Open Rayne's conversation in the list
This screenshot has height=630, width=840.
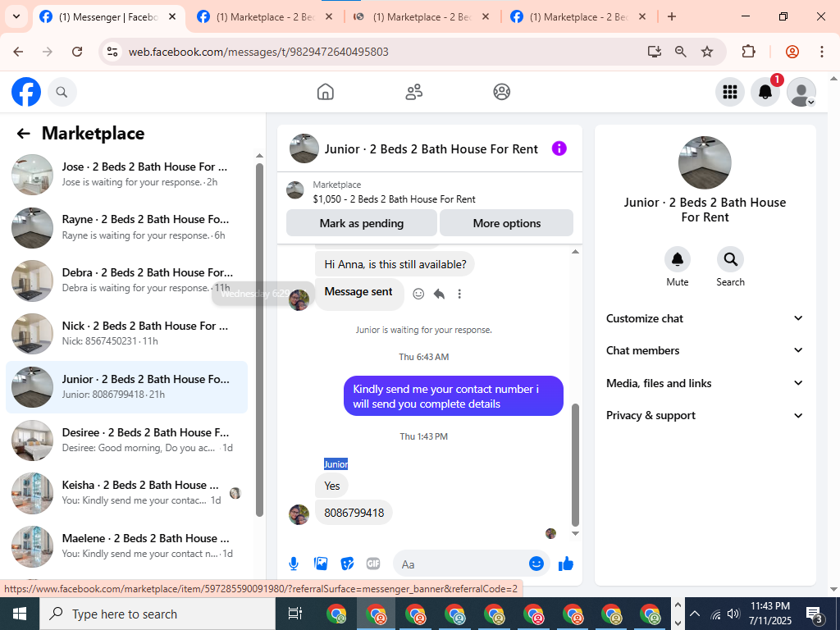127,227
